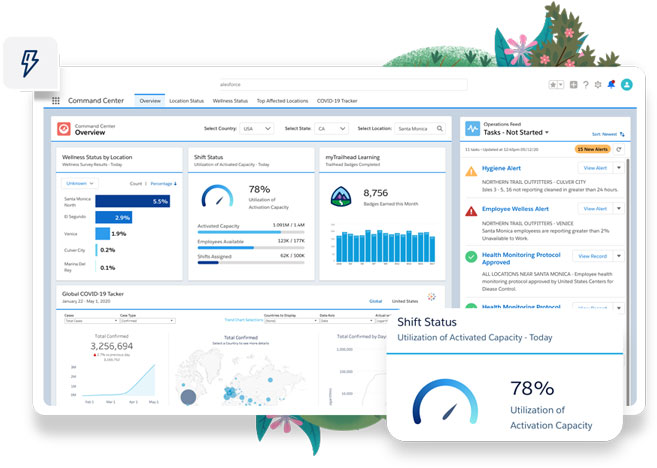Open the setup gear icon
Viewport: 657px width, 468px height.
599,85
